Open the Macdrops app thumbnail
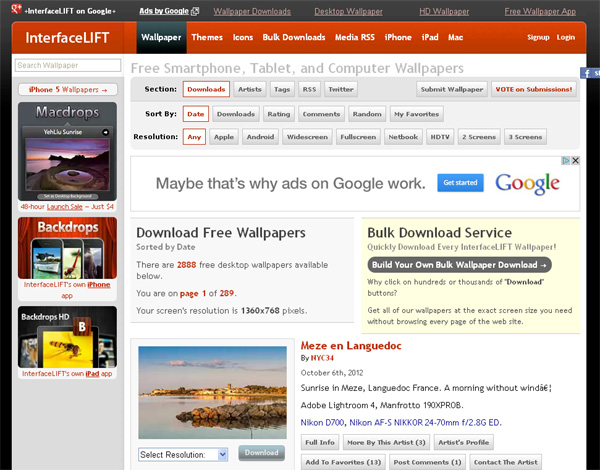600x470 pixels. [x=67, y=151]
